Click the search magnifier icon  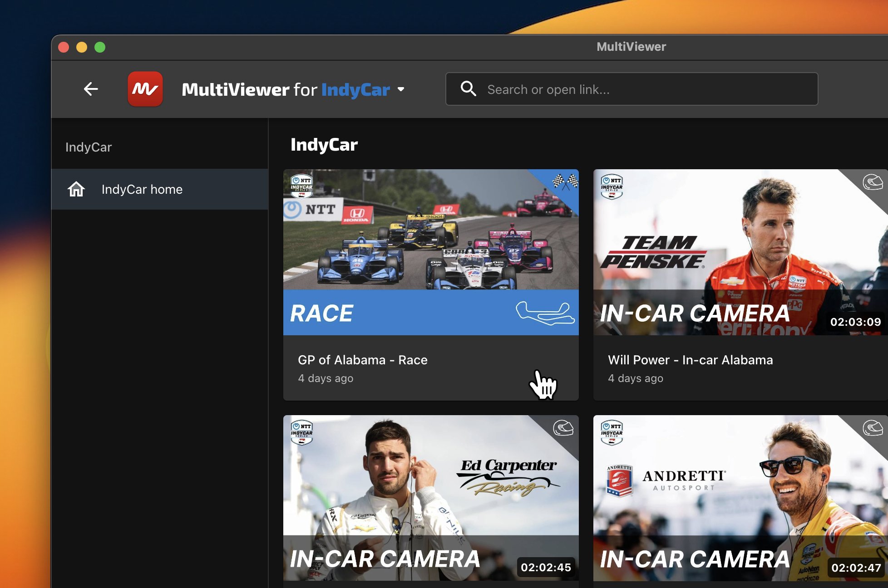pos(469,89)
